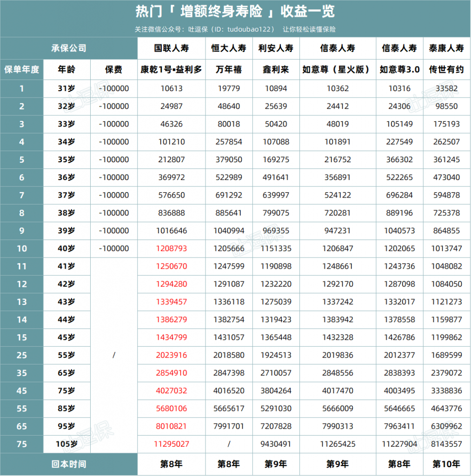Click the value 356891

[338, 177]
